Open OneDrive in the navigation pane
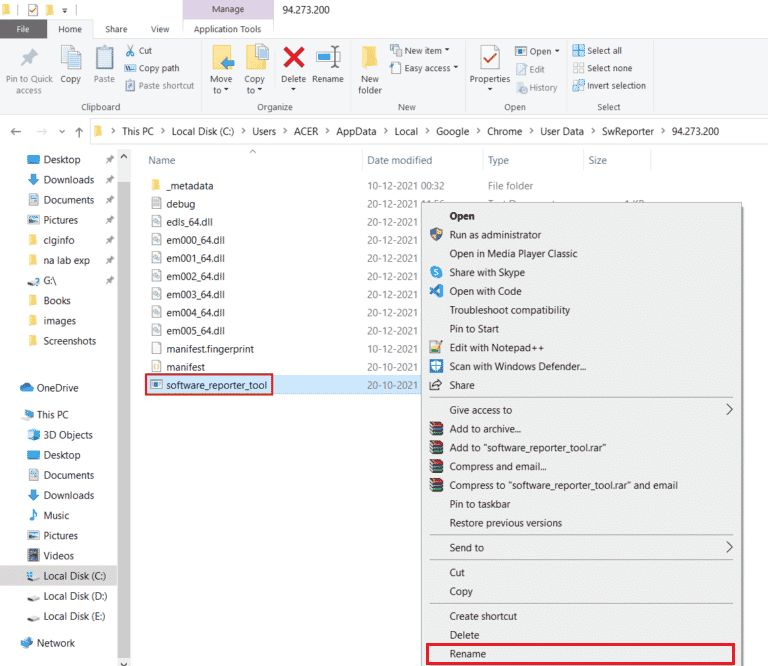 [x=49, y=388]
